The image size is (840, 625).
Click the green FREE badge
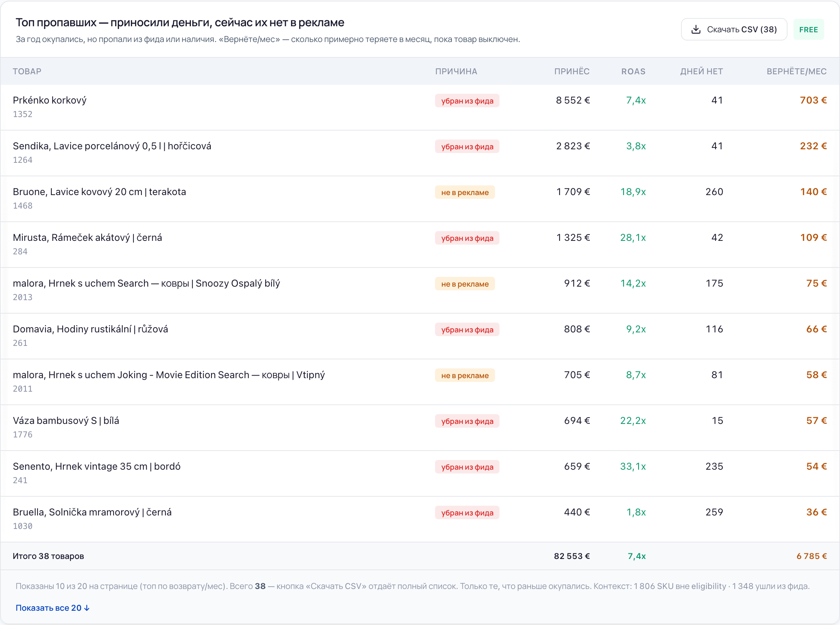click(x=808, y=30)
